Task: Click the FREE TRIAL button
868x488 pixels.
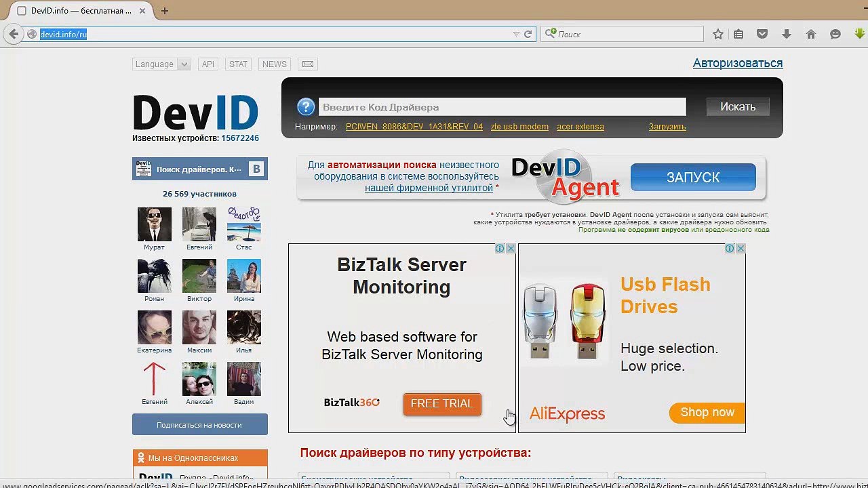Action: (x=442, y=404)
